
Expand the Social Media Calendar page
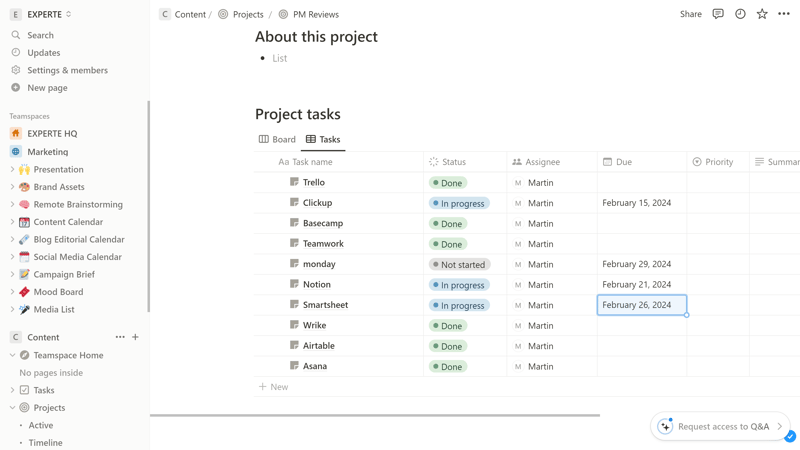[12, 257]
